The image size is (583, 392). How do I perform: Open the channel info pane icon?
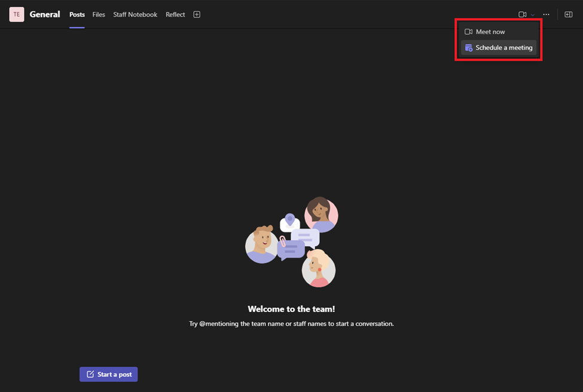[x=569, y=14]
